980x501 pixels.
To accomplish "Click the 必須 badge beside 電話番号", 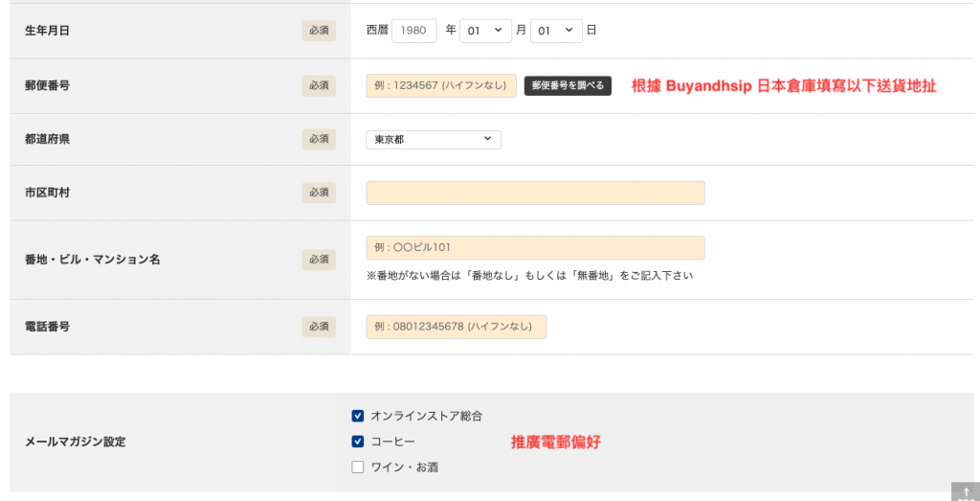I will click(319, 327).
